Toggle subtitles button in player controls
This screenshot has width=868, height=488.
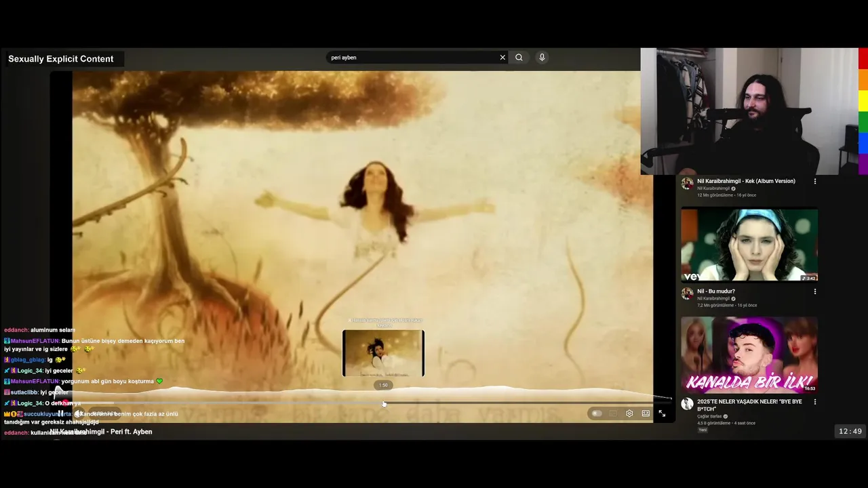click(613, 413)
